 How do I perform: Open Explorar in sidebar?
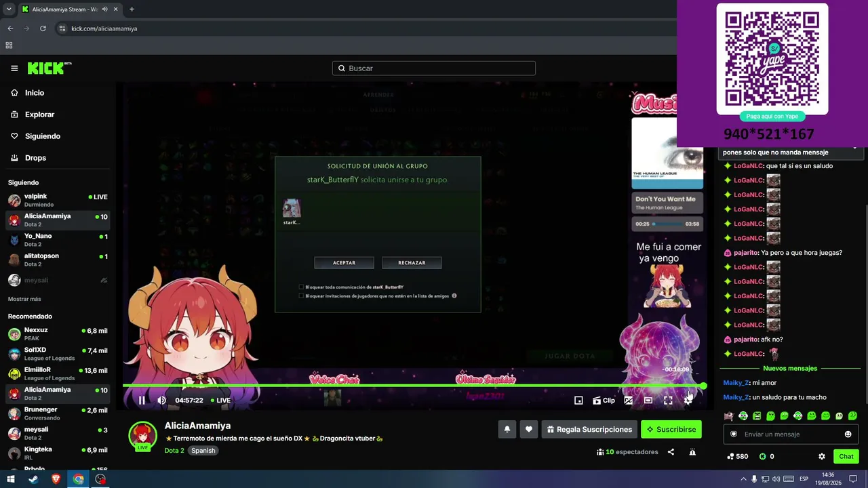point(39,115)
